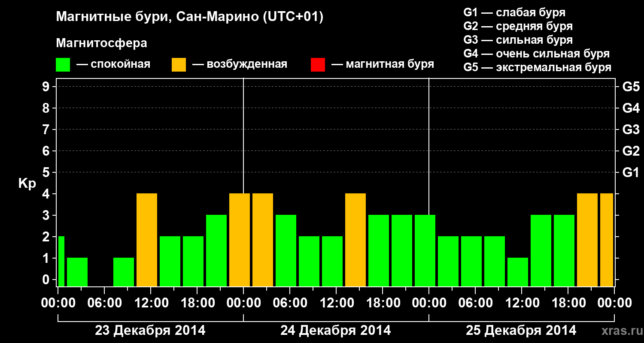Click the orange Kp 4 bar at 12:00 on 23 Декабря
The height and width of the screenshot is (343, 644).
[147, 240]
